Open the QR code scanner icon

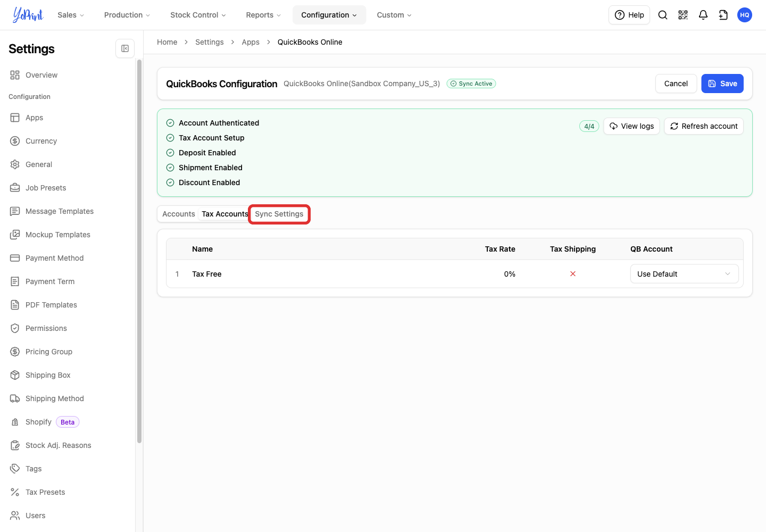(683, 15)
